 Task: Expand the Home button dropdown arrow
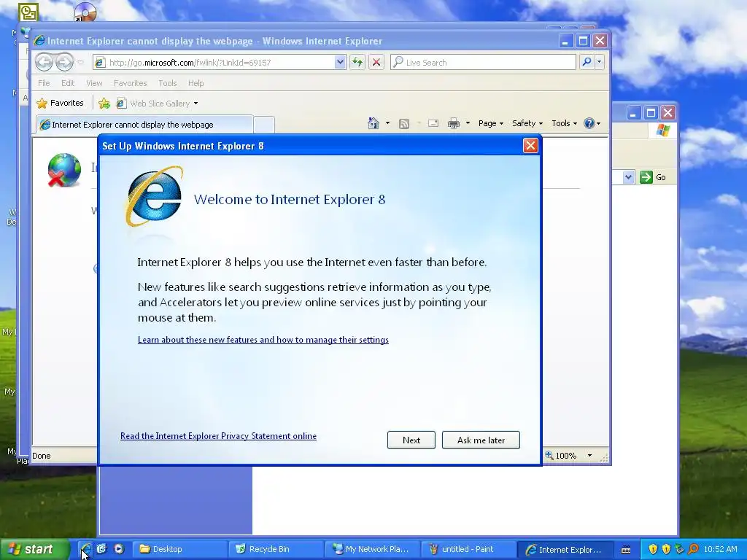(387, 123)
